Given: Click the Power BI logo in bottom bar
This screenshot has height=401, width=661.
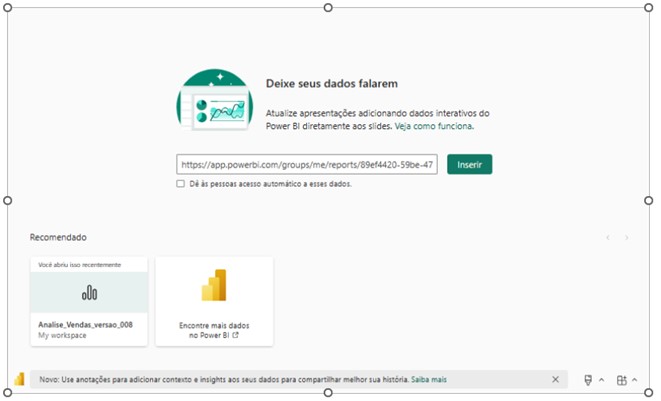Looking at the screenshot, I should [x=19, y=379].
